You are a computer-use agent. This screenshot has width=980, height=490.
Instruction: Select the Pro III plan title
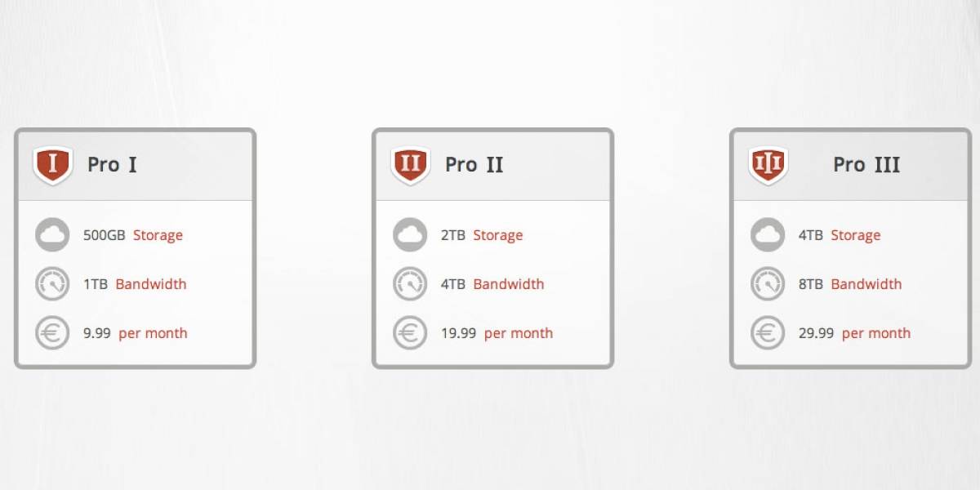click(x=866, y=165)
